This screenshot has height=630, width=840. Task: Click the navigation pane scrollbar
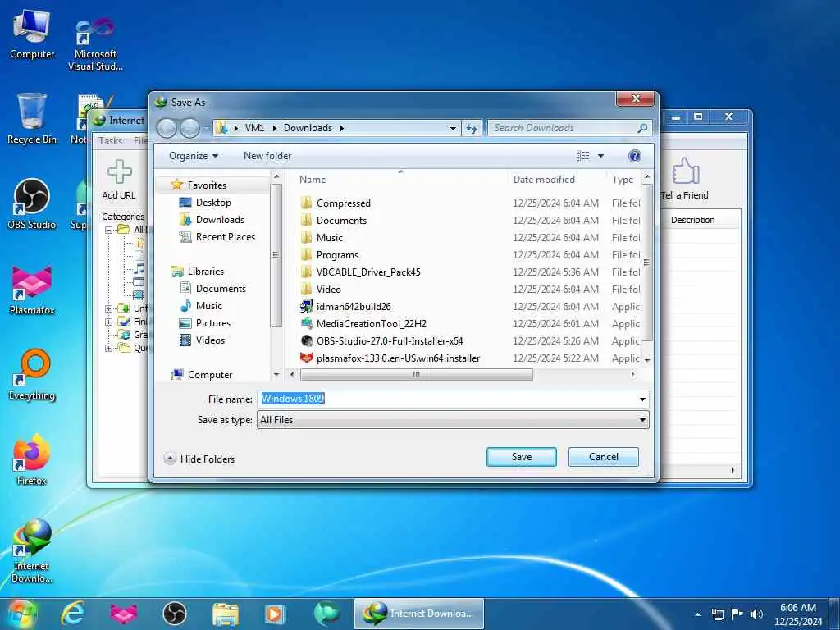click(276, 256)
